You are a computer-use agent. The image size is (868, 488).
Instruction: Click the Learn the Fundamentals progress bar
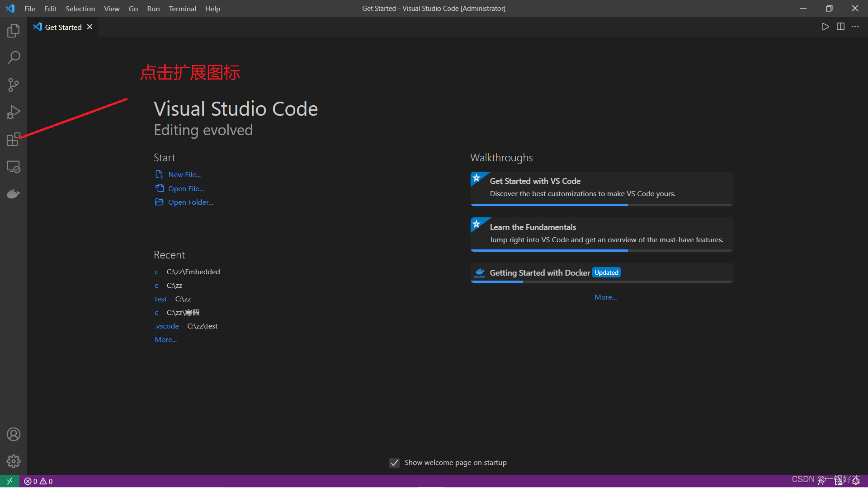click(601, 250)
